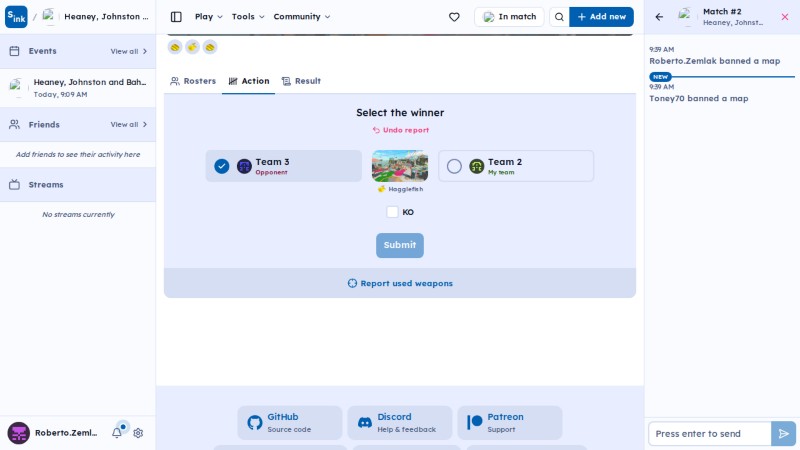View all Events
The height and width of the screenshot is (450, 800).
pyautogui.click(x=129, y=52)
